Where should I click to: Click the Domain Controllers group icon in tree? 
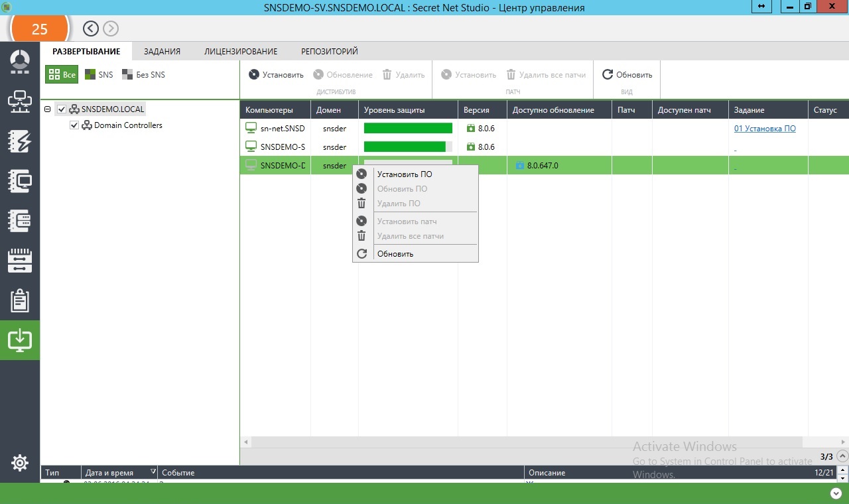pos(87,125)
